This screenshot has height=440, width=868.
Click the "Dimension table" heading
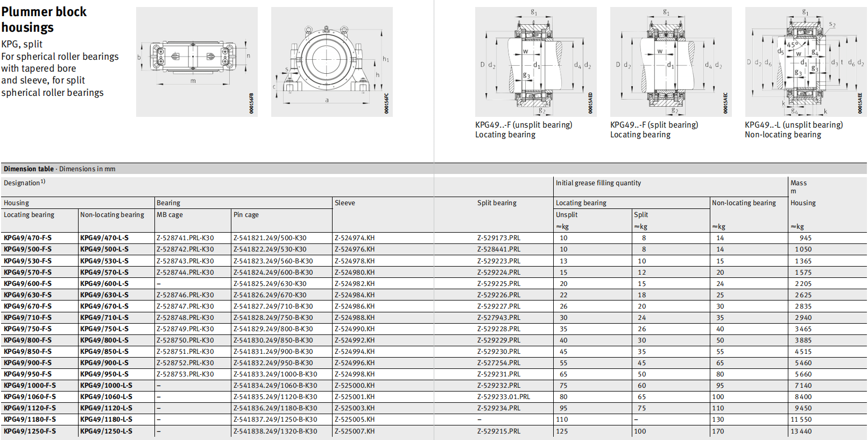coord(29,169)
